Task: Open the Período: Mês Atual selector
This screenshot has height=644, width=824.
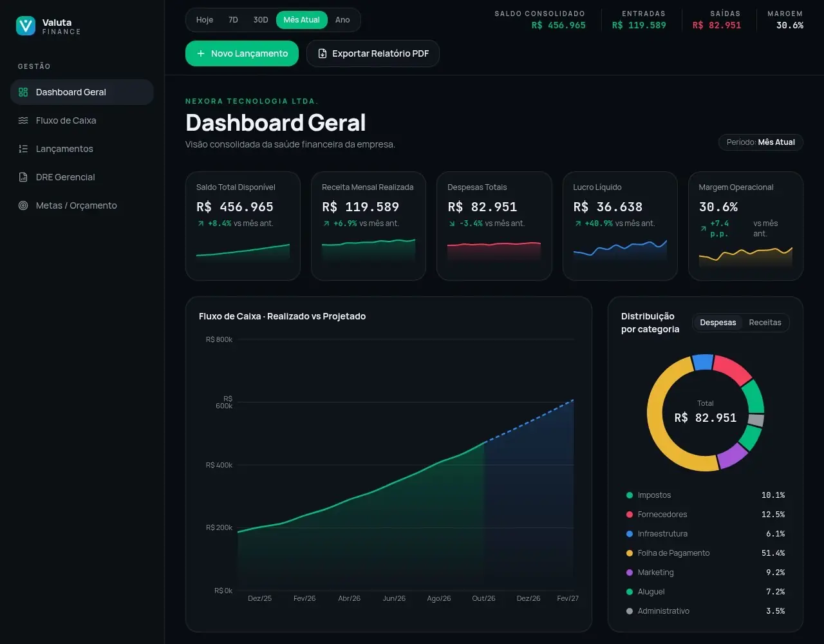Action: [x=761, y=142]
